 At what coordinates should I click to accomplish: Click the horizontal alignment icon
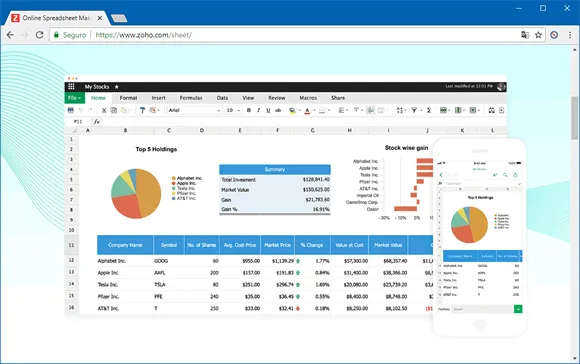click(341, 110)
